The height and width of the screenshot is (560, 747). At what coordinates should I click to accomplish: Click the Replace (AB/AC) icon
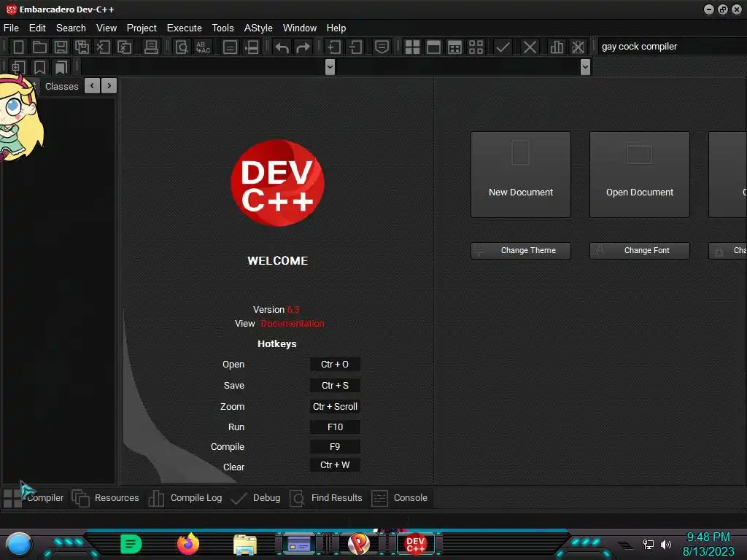click(x=203, y=47)
